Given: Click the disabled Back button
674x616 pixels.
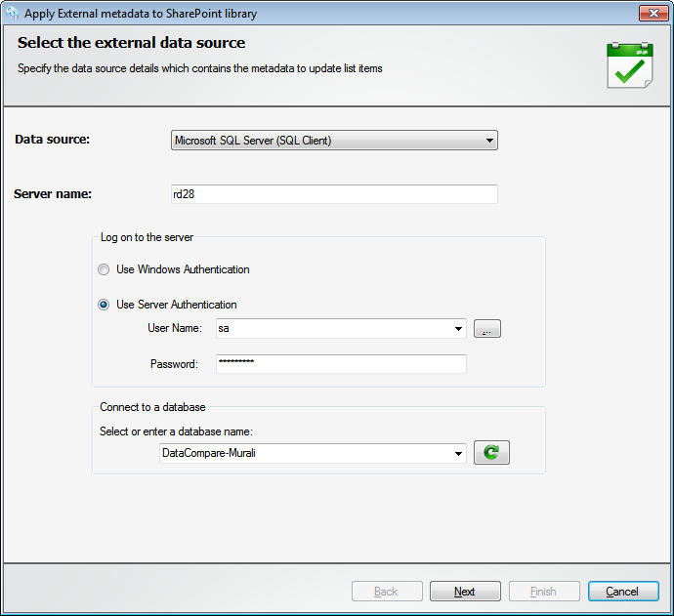Looking at the screenshot, I should [x=387, y=592].
